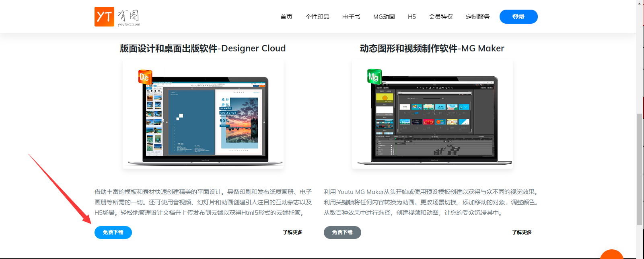644x259 pixels.
Task: Open 了解更多 link under MG Maker
Action: [x=522, y=232]
